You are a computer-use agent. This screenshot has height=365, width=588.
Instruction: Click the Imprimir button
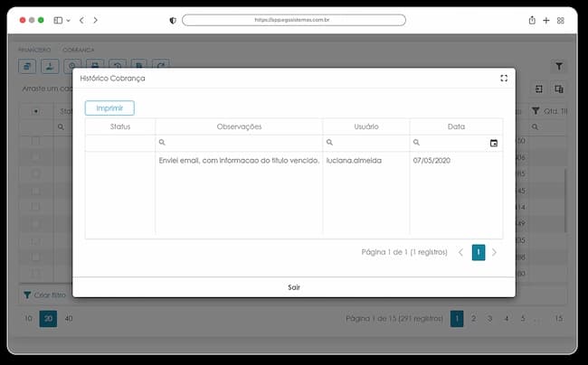coord(109,108)
